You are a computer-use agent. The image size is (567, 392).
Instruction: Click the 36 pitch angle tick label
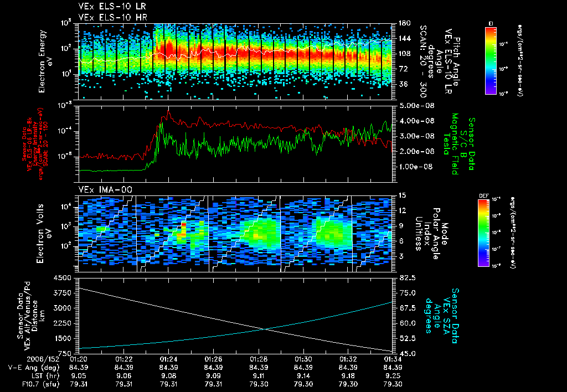403,84
